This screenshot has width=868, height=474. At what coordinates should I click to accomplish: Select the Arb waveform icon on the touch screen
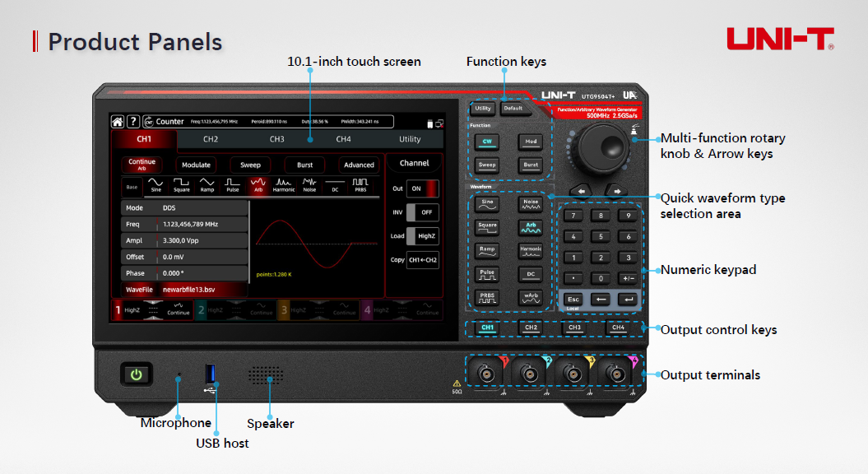[x=258, y=185]
